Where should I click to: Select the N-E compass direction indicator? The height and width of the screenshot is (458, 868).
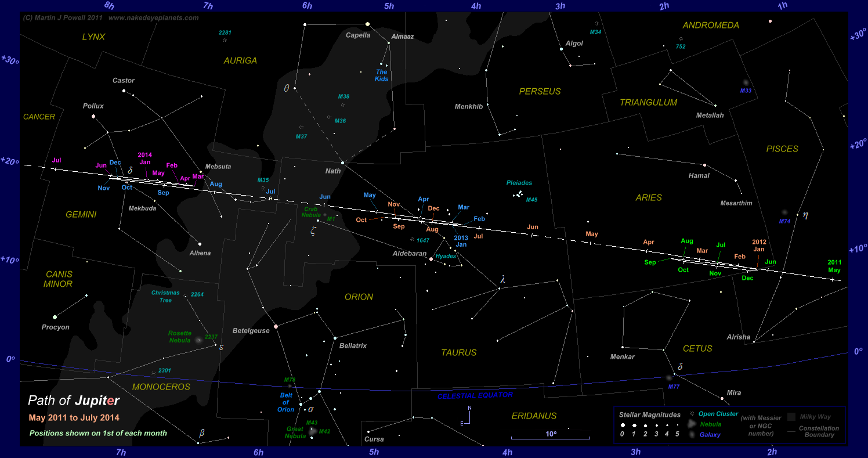tap(469, 416)
